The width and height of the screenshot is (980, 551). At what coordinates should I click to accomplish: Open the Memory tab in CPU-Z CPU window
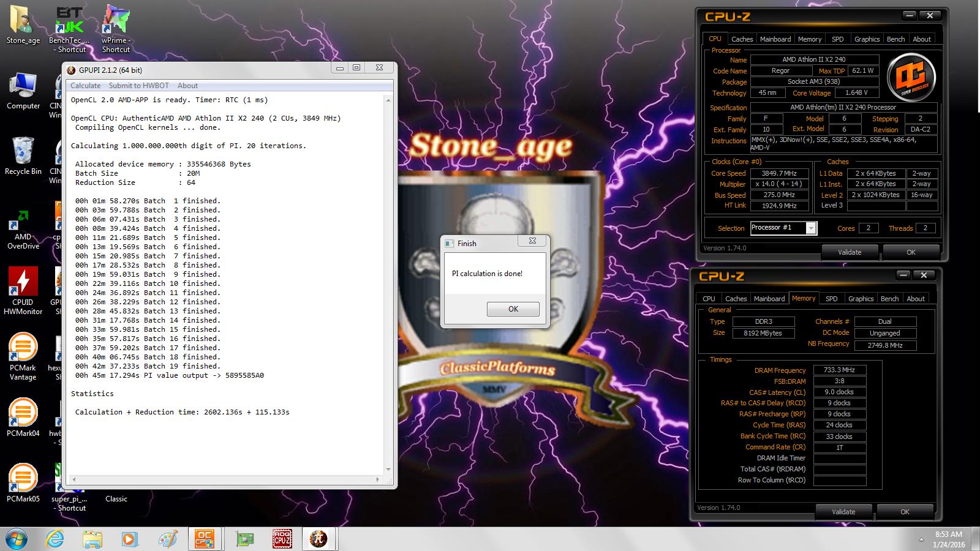tap(810, 39)
